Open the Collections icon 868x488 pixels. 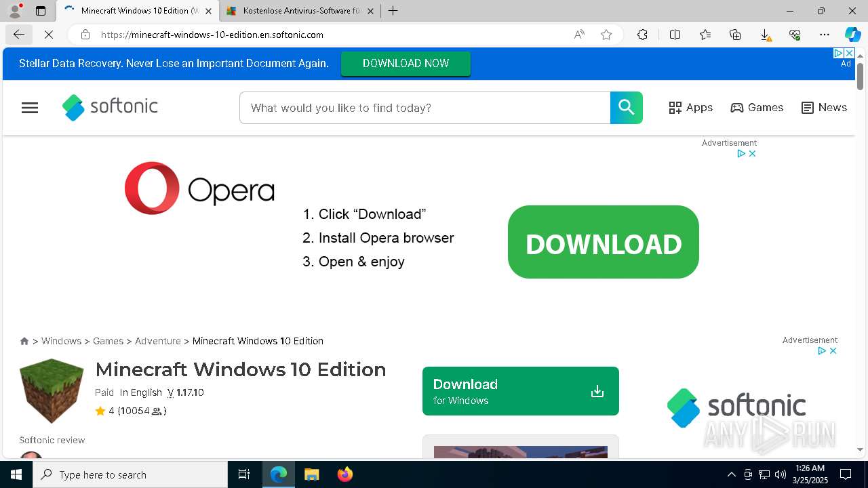pyautogui.click(x=735, y=35)
